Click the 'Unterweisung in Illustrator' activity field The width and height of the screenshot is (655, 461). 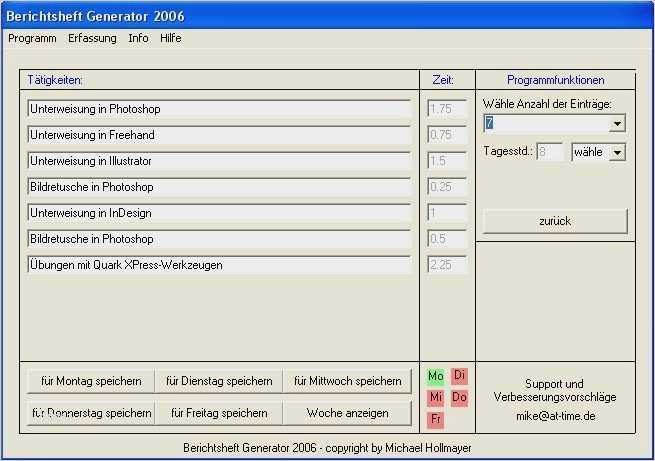click(219, 161)
